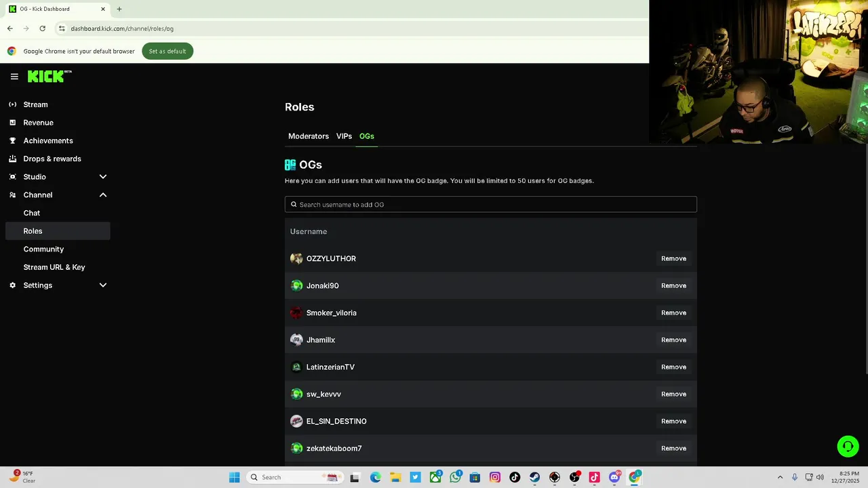Switch to the Moderators tab
868x488 pixels.
pos(309,136)
